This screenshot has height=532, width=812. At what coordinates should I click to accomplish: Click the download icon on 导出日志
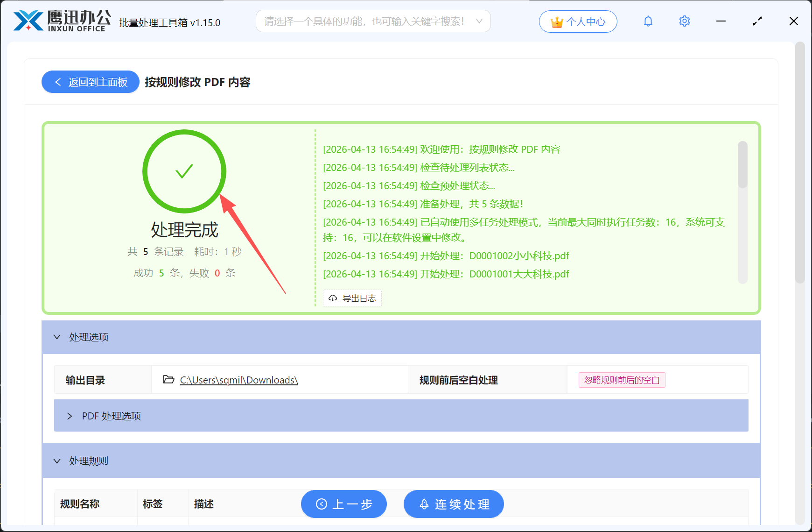tap(333, 298)
